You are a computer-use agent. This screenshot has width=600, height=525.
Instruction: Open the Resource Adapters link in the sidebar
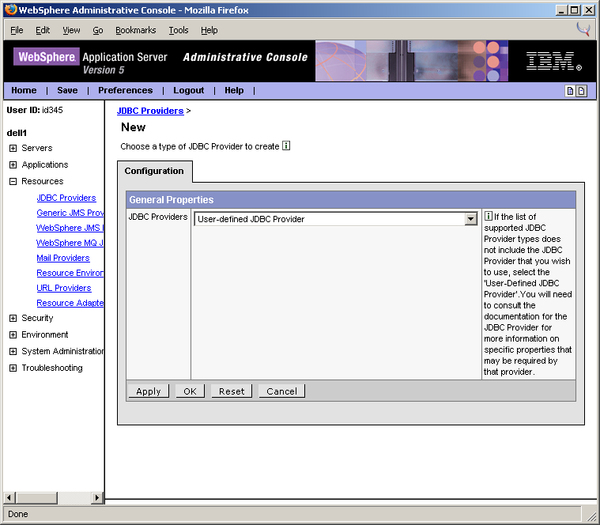(x=70, y=303)
